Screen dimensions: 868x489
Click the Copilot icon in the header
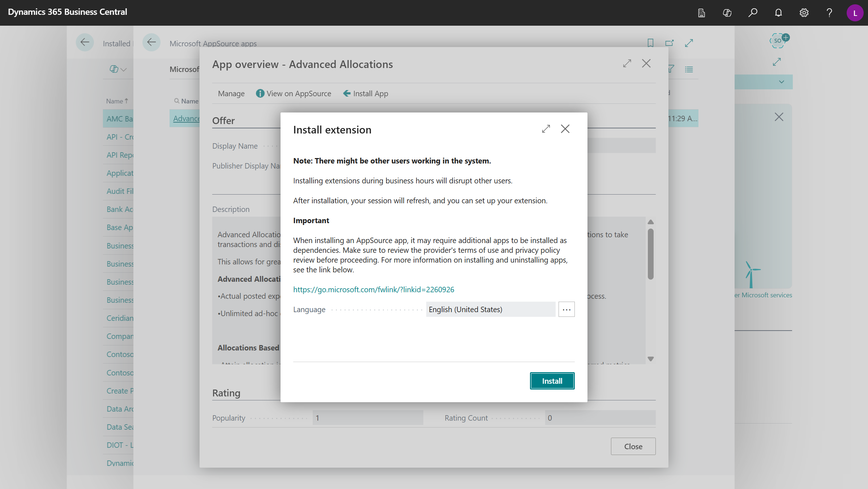[x=727, y=13]
